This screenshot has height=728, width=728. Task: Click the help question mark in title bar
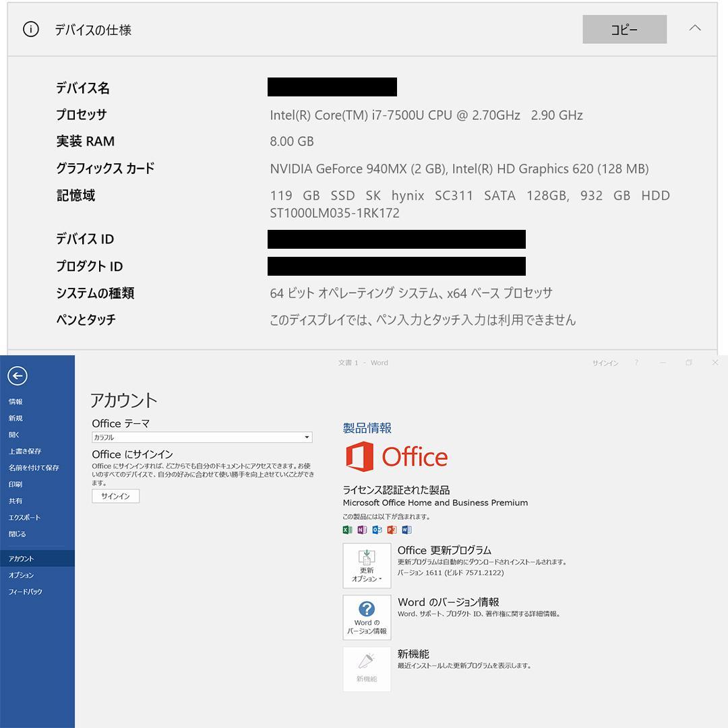pos(636,363)
